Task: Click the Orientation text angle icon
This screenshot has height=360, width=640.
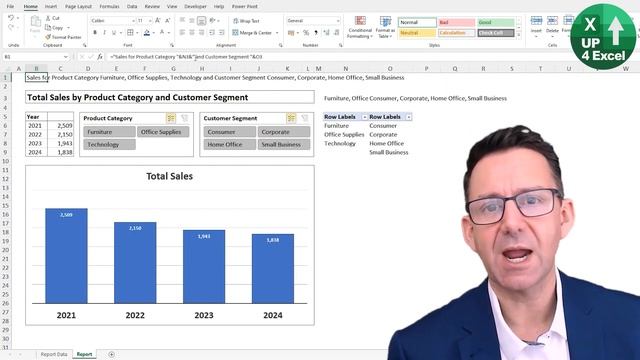Action: click(x=212, y=20)
